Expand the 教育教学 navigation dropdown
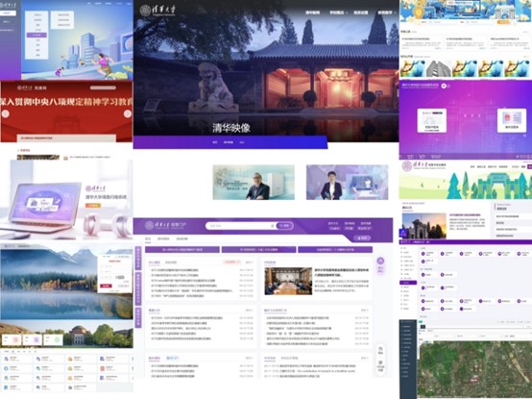The image size is (532, 399). (x=387, y=12)
